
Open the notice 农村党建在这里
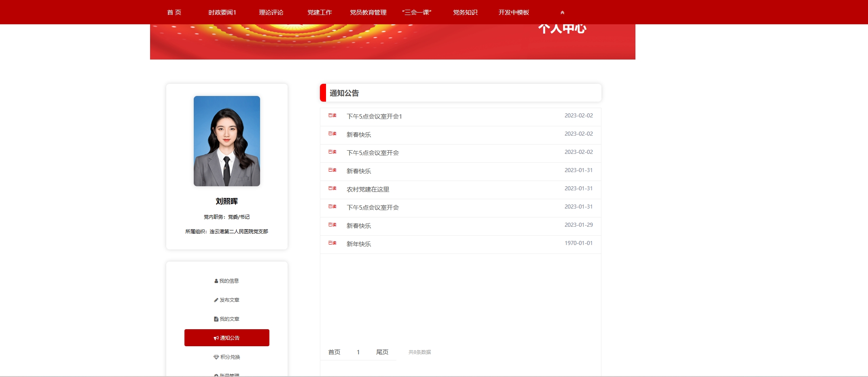(x=368, y=190)
